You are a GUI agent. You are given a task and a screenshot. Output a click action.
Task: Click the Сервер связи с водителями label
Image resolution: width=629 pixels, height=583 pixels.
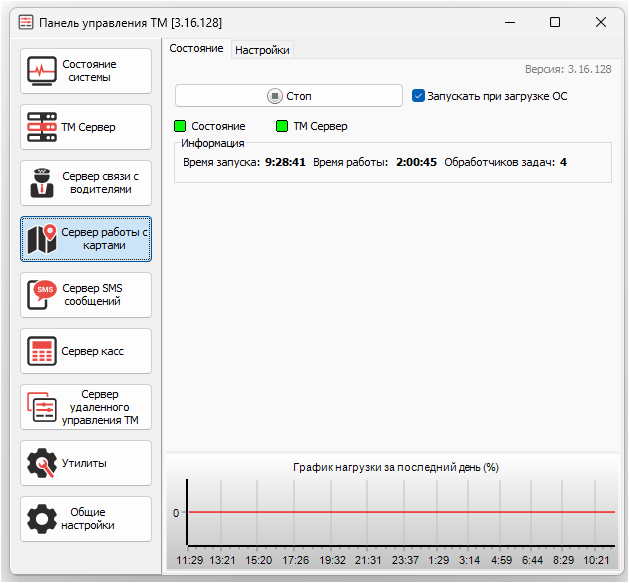pyautogui.click(x=100, y=183)
